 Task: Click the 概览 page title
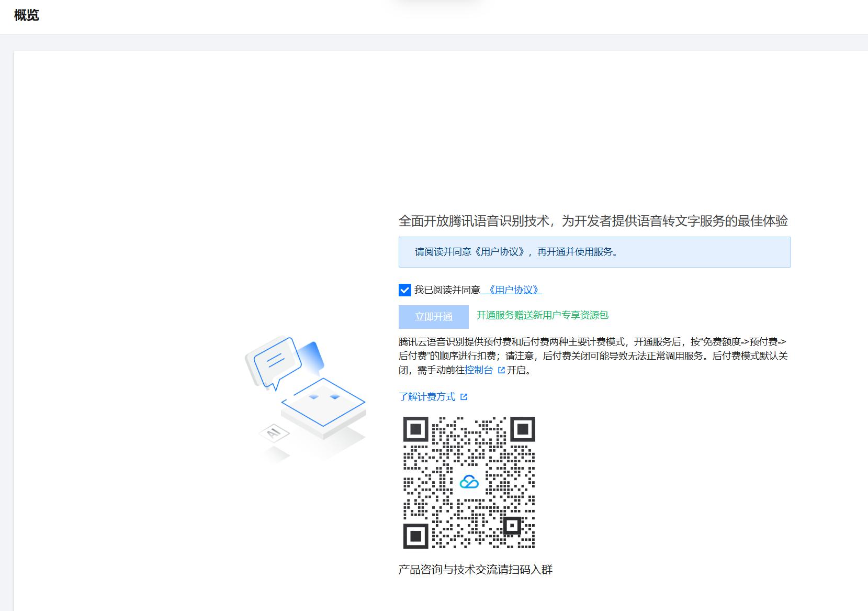[27, 15]
